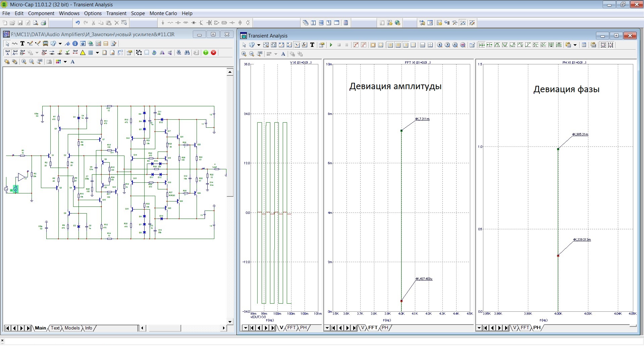Pick the Wire drawing tool in schematic toolbar
This screenshot has width=644, height=362.
30,44
